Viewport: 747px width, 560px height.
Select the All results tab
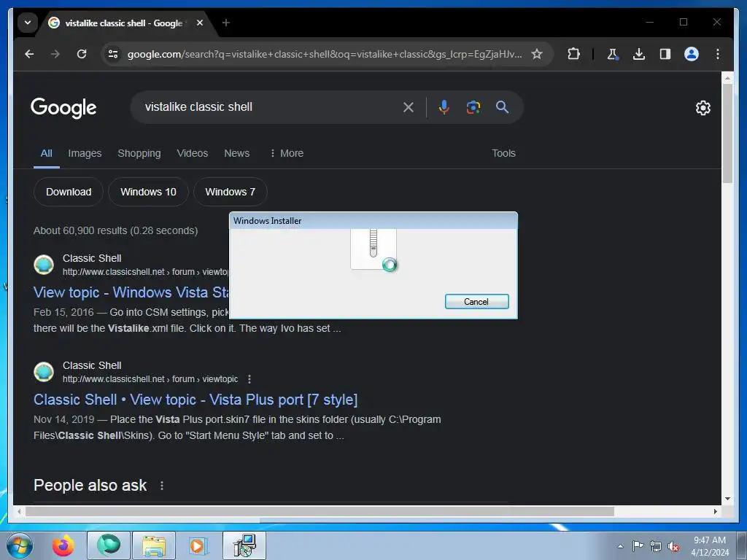46,153
